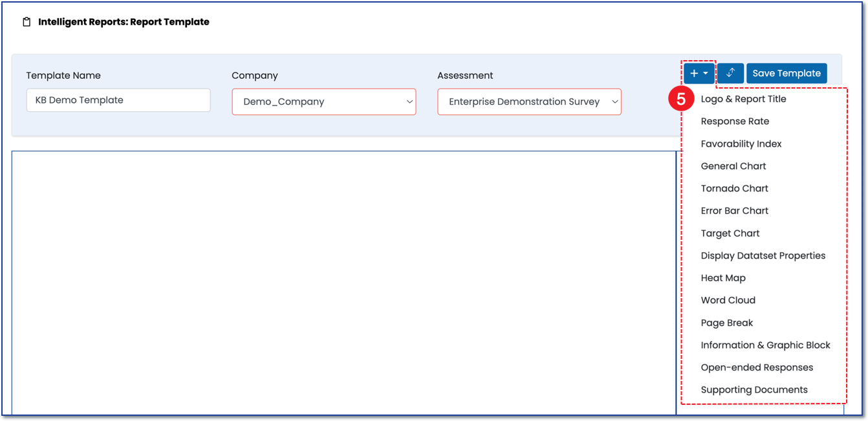The image size is (868, 421).
Task: Insert a Heat Map component
Action: pyautogui.click(x=723, y=278)
